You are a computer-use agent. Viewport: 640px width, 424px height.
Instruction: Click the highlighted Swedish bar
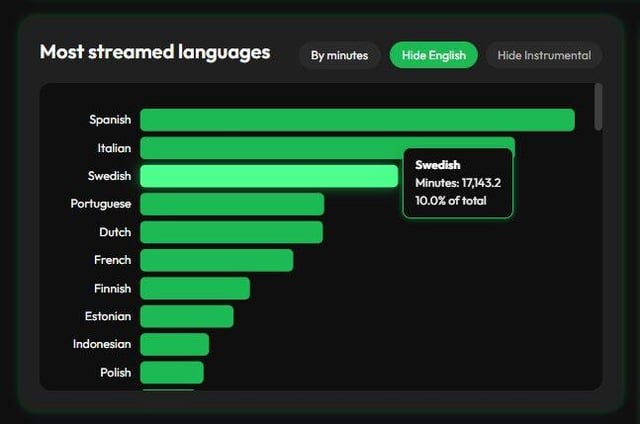268,176
